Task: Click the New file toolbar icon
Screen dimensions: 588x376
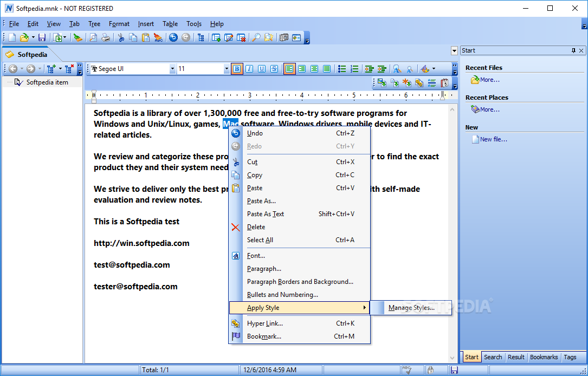Action: (x=12, y=37)
